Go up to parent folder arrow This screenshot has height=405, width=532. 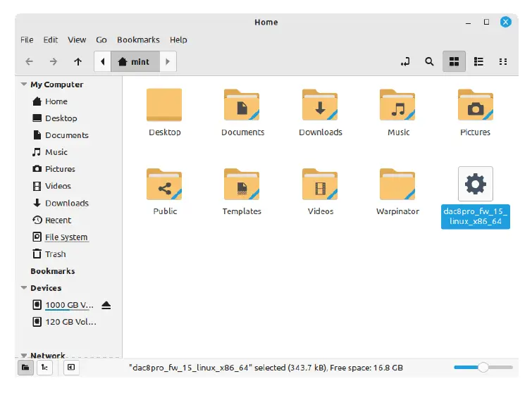point(78,62)
